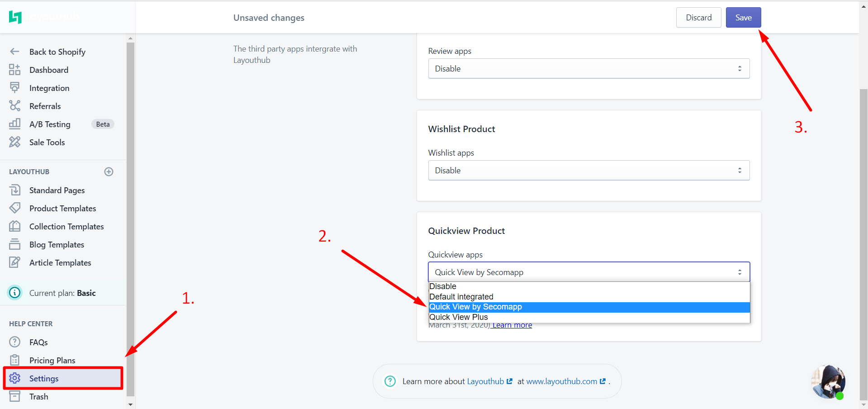Click sidebar scrollbar down arrow
The width and height of the screenshot is (868, 409).
point(131,404)
